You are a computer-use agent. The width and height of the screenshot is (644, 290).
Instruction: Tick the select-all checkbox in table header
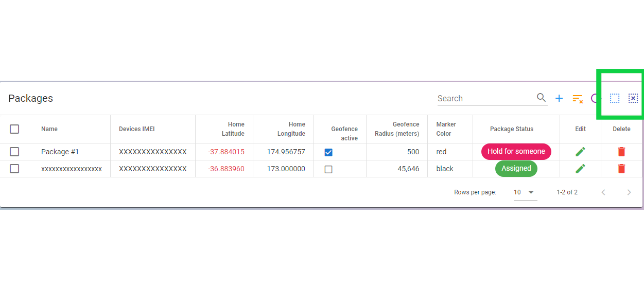pos(14,129)
